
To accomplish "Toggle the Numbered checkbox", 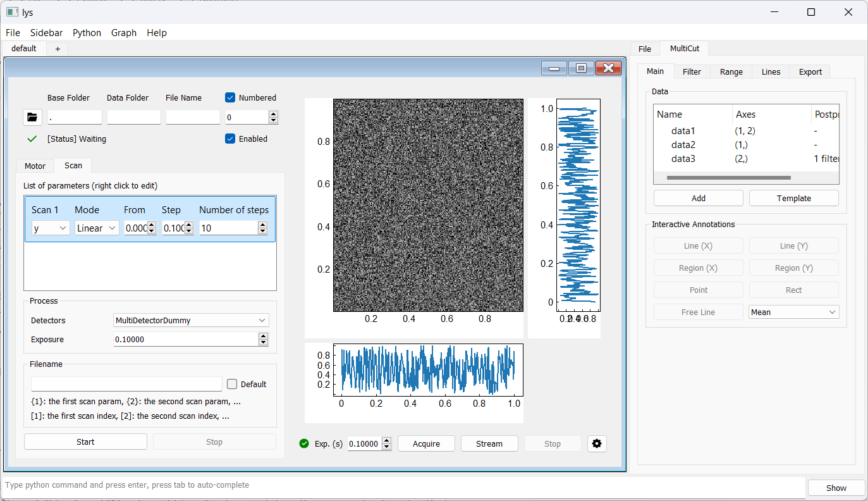I will (x=231, y=97).
